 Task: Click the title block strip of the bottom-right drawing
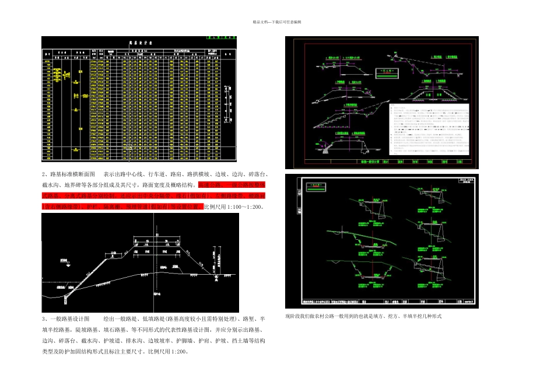pos(388,302)
